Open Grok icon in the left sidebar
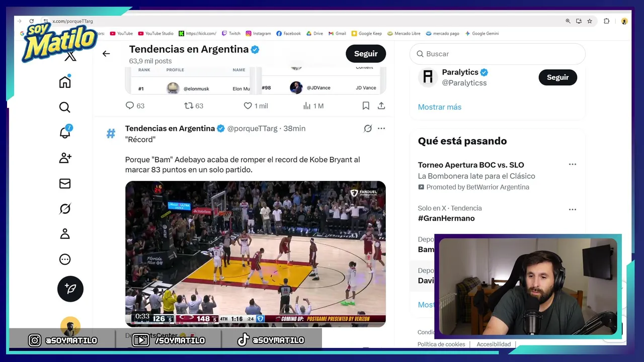 click(x=65, y=209)
